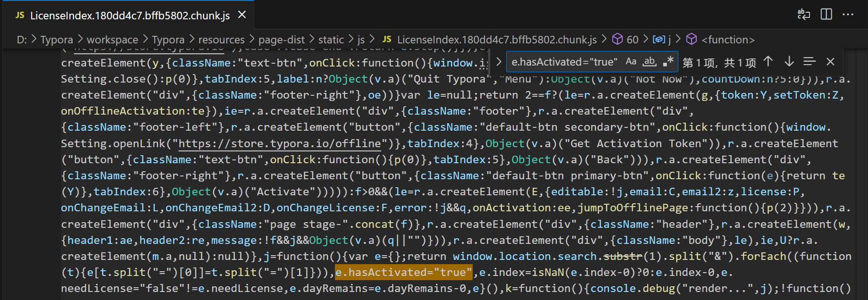Open the resources breadcrumb folder
This screenshot has width=868, height=300.
221,40
